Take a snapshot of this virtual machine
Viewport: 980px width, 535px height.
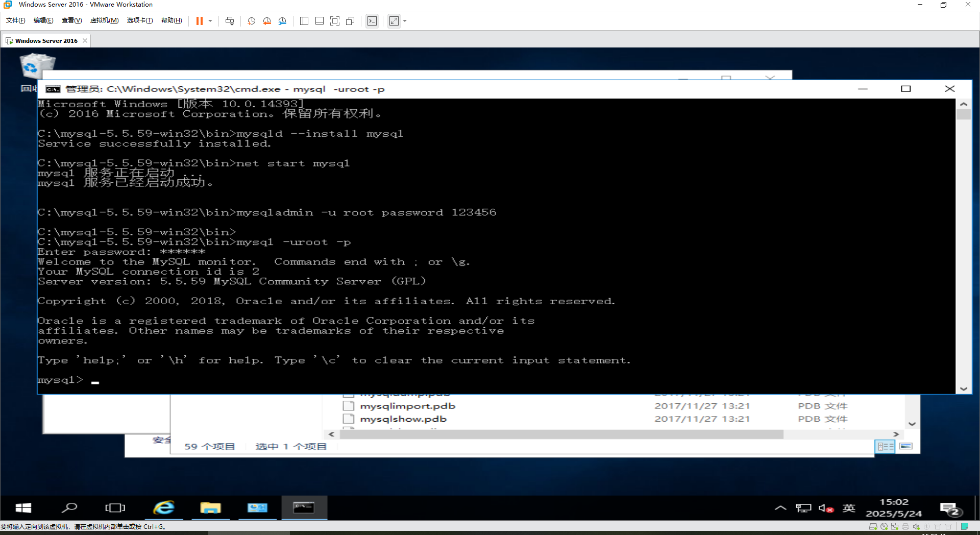click(x=251, y=21)
